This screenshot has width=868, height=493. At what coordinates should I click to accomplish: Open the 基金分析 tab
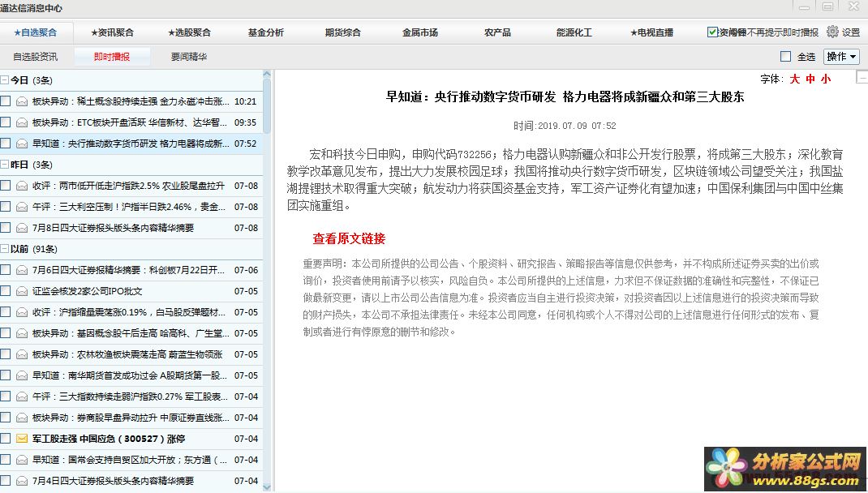(266, 32)
